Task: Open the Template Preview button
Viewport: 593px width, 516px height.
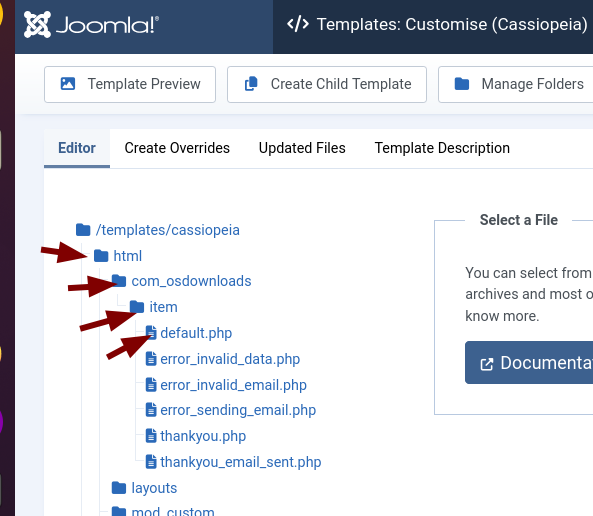Action: click(x=130, y=84)
